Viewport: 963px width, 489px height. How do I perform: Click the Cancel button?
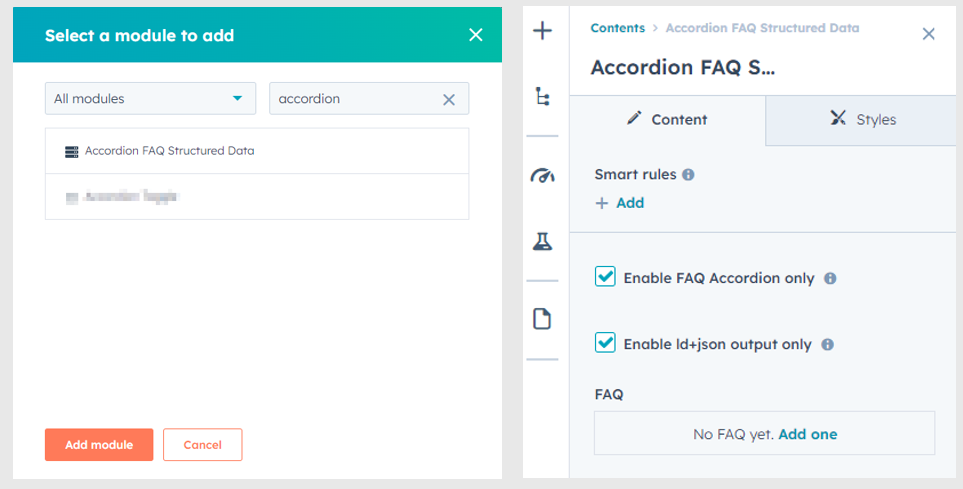(203, 445)
